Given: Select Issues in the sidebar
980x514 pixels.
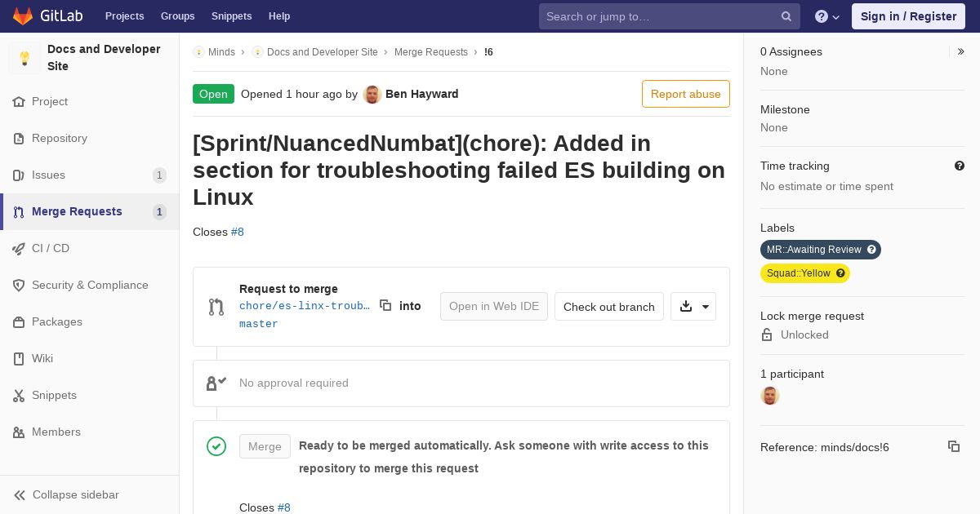Looking at the screenshot, I should (x=90, y=175).
